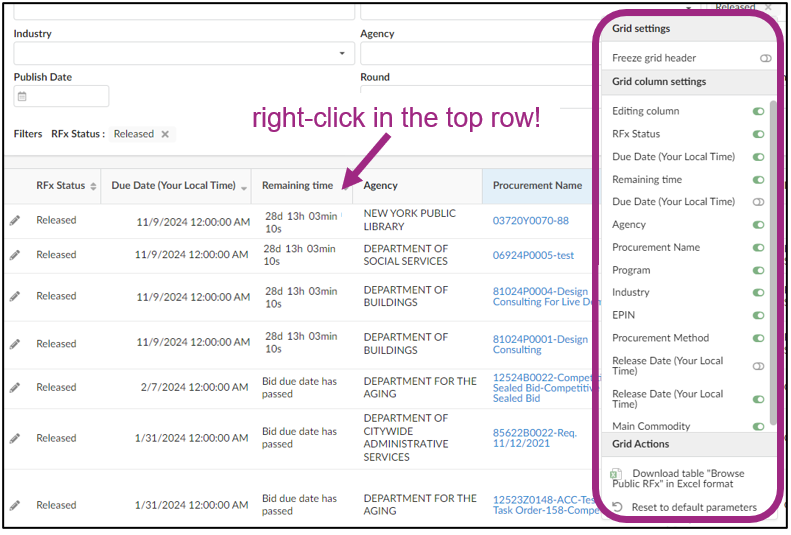Enable the second Due Date (Your Local Time) switch
Screen dimensions: 791x535
pos(758,202)
